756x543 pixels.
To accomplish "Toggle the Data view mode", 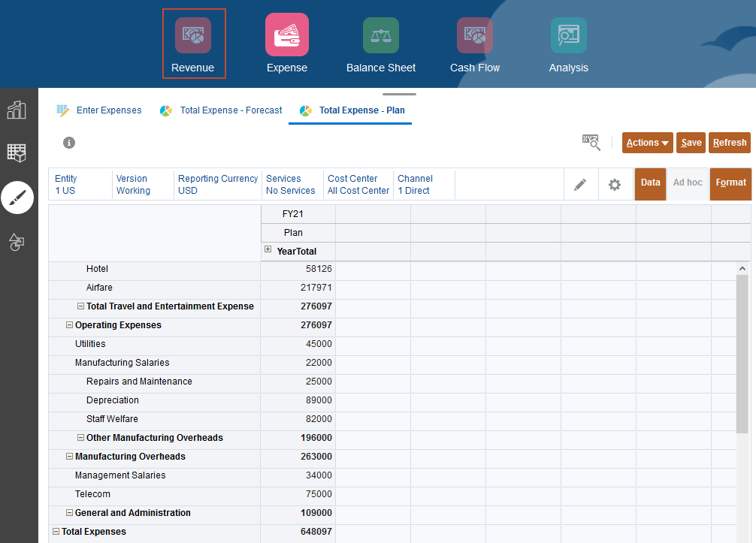I will (650, 183).
